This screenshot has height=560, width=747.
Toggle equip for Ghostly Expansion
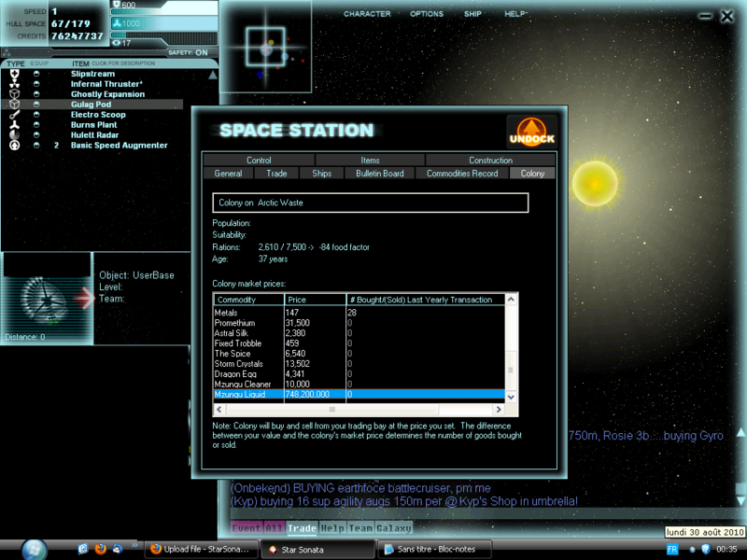coord(36,94)
